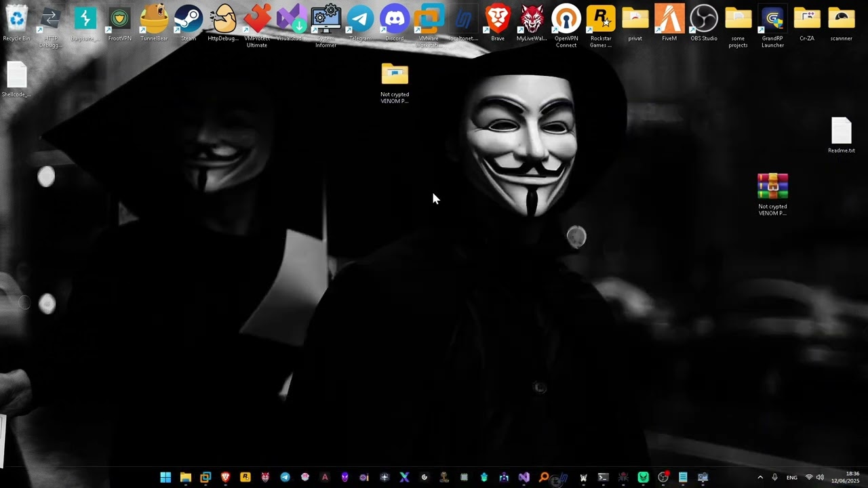868x488 pixels.
Task: Switch the ENG input language
Action: pos(791,478)
